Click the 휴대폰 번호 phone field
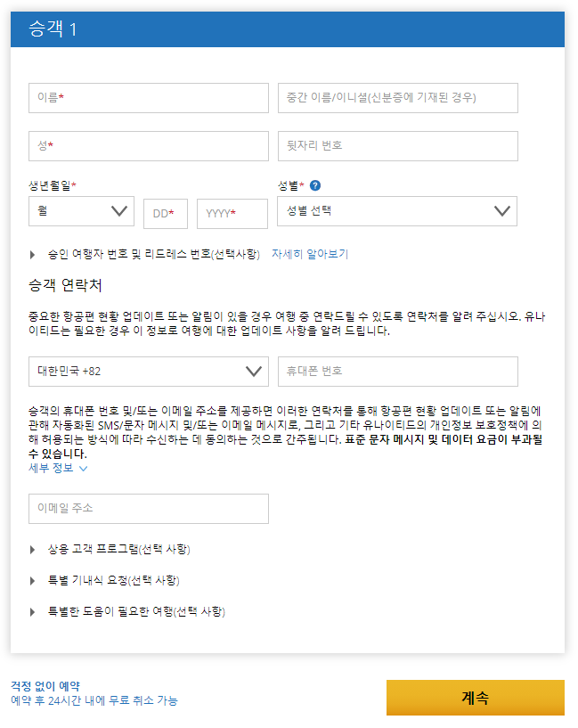 point(398,372)
